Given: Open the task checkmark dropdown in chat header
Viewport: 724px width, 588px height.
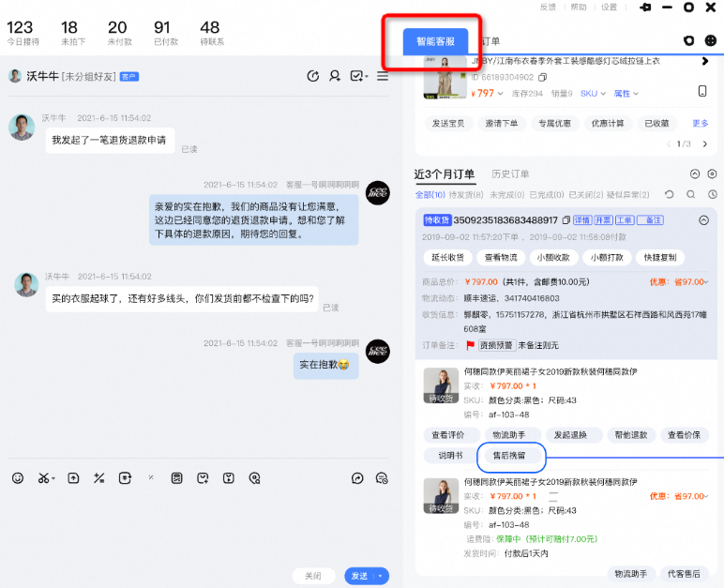Looking at the screenshot, I should pos(359,76).
